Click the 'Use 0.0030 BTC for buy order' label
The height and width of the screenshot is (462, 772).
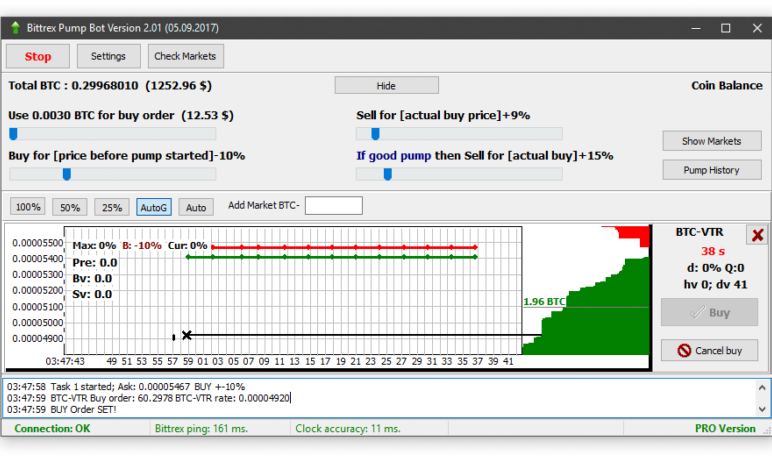pos(91,115)
